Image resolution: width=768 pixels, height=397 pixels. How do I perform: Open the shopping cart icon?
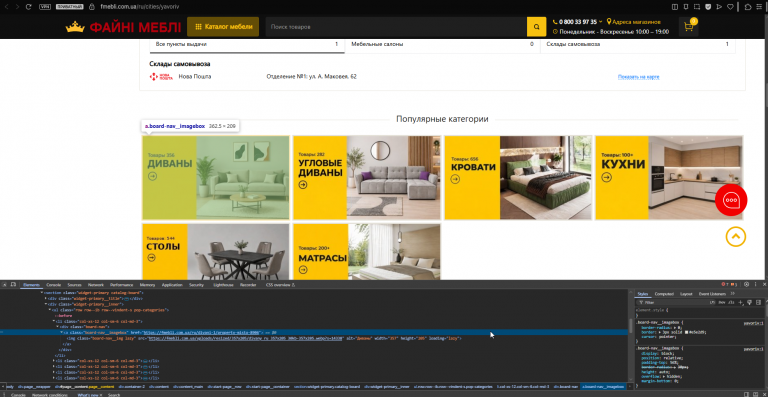[688, 27]
